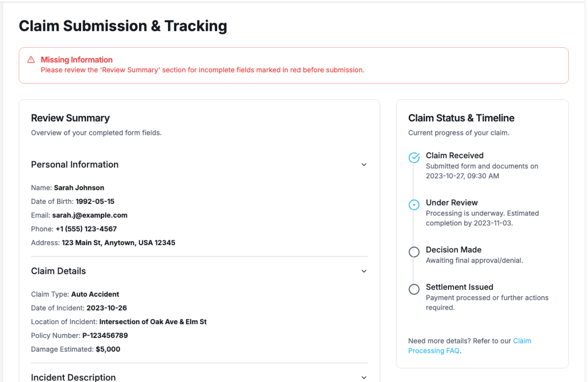Viewport: 588px width, 382px height.
Task: Click the Settlement Issued timeline step title
Action: [459, 287]
